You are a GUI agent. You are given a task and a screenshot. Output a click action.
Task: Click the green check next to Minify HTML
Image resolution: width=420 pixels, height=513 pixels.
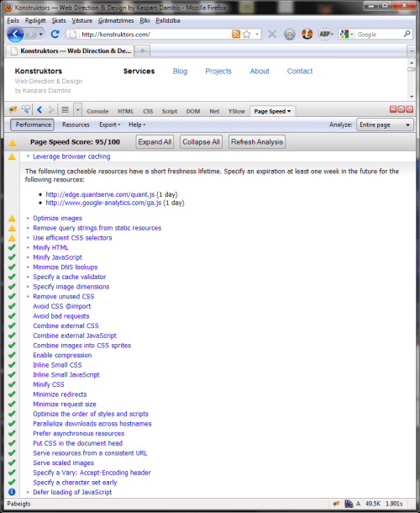[12, 247]
